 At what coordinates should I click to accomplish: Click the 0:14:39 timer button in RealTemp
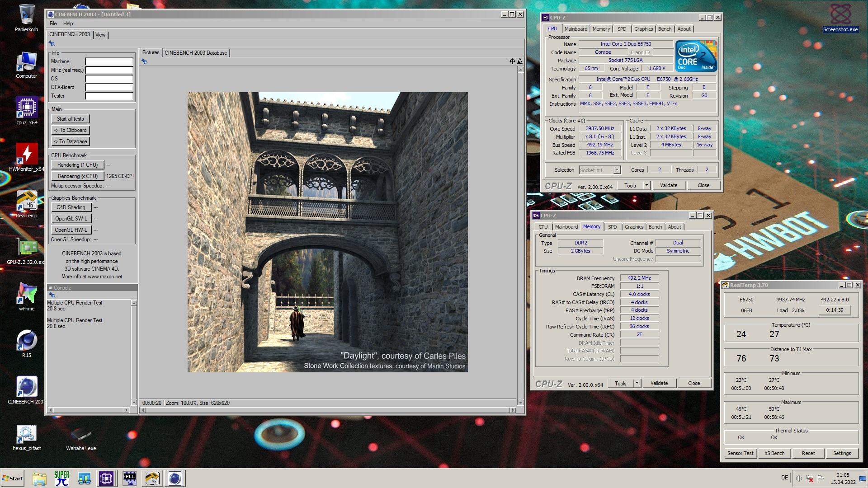click(x=835, y=310)
